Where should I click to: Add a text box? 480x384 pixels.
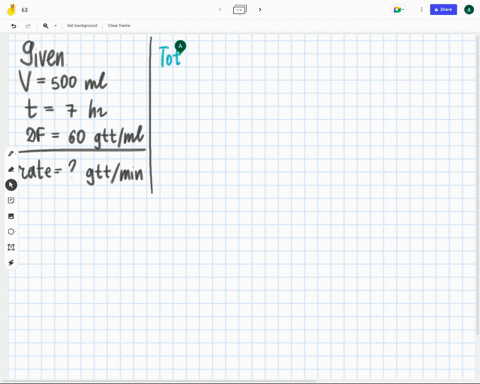click(x=11, y=247)
